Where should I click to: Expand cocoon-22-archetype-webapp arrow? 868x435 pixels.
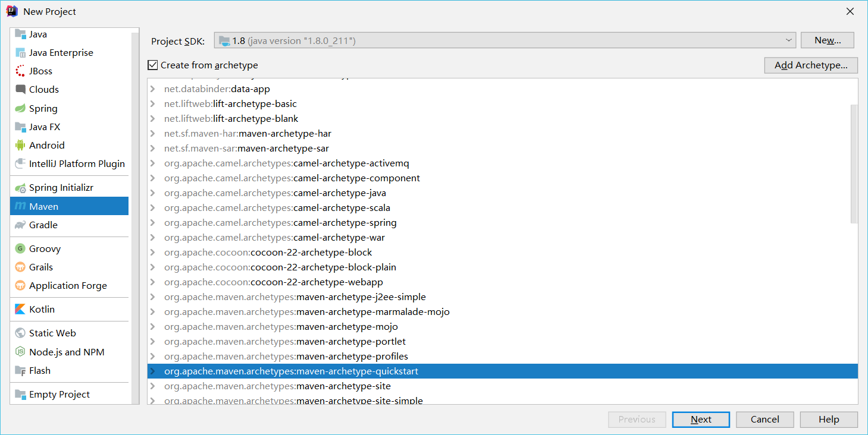pyautogui.click(x=153, y=282)
